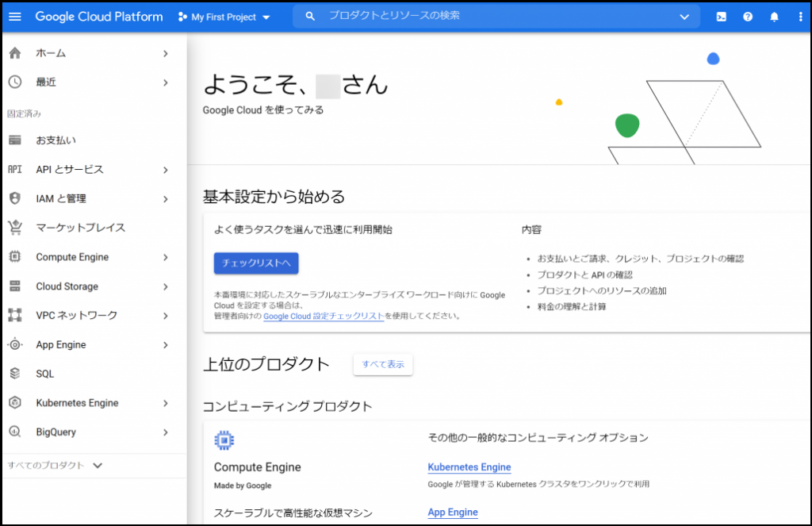The height and width of the screenshot is (526, 812).
Task: Click 'Made by Google' text
Action: 243,486
